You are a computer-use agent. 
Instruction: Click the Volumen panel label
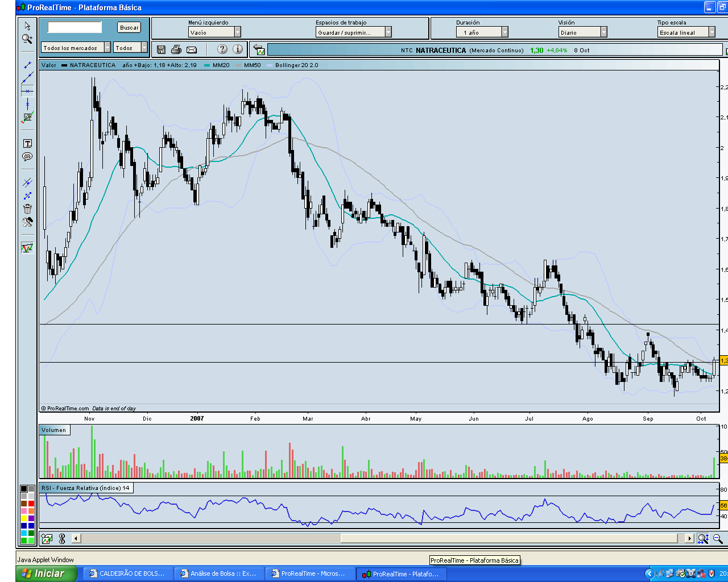pyautogui.click(x=54, y=430)
